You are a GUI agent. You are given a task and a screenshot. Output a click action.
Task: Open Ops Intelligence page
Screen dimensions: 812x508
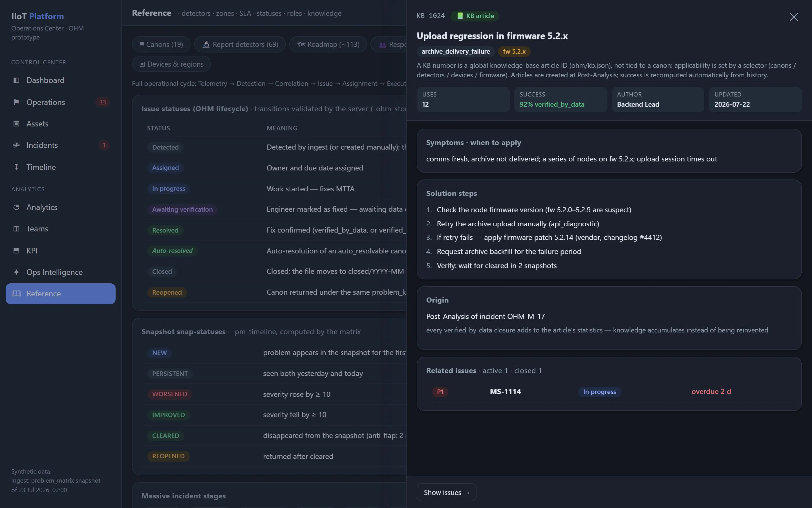(x=60, y=272)
